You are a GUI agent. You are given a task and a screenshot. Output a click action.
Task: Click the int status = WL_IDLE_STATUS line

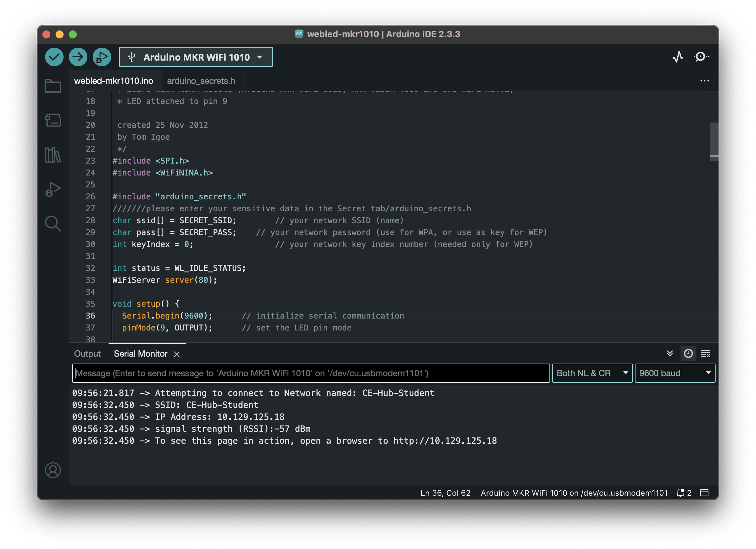[179, 268]
